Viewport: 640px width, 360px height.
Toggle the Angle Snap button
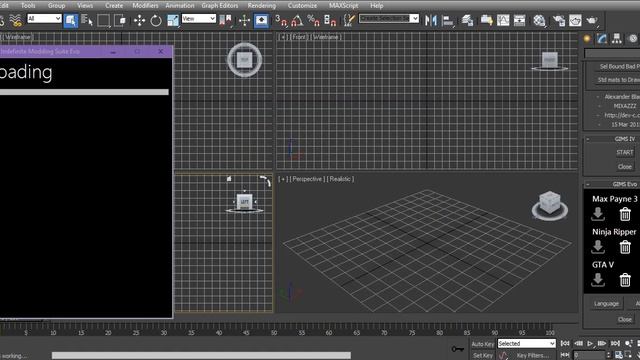pos(297,20)
